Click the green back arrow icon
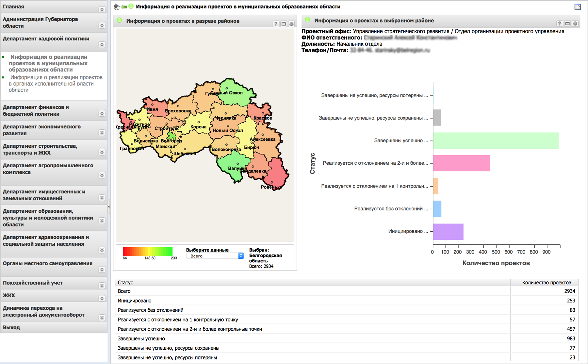This screenshot has height=364, width=588. [124, 7]
